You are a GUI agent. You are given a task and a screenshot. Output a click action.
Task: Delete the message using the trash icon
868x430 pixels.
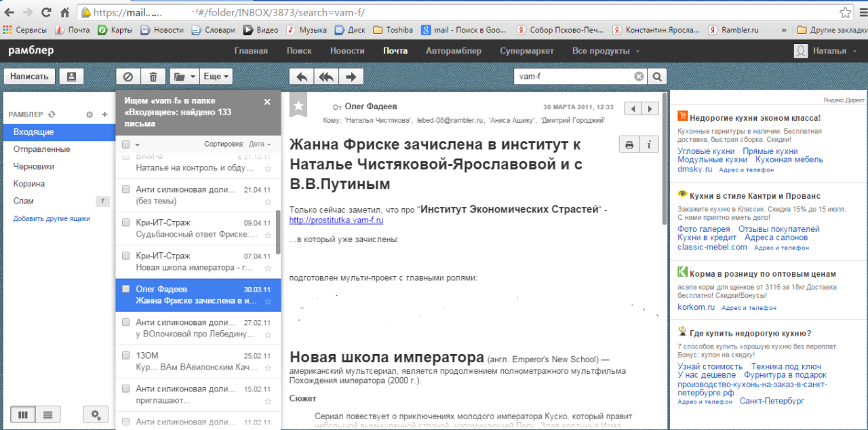pyautogui.click(x=153, y=77)
